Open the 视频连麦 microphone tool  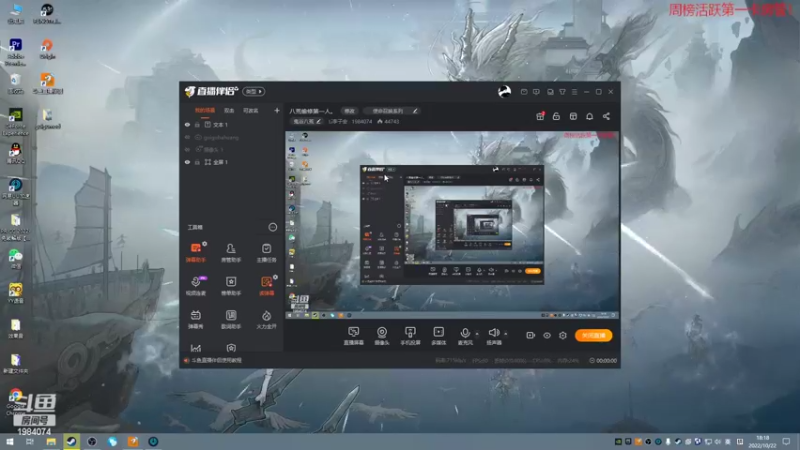196,286
